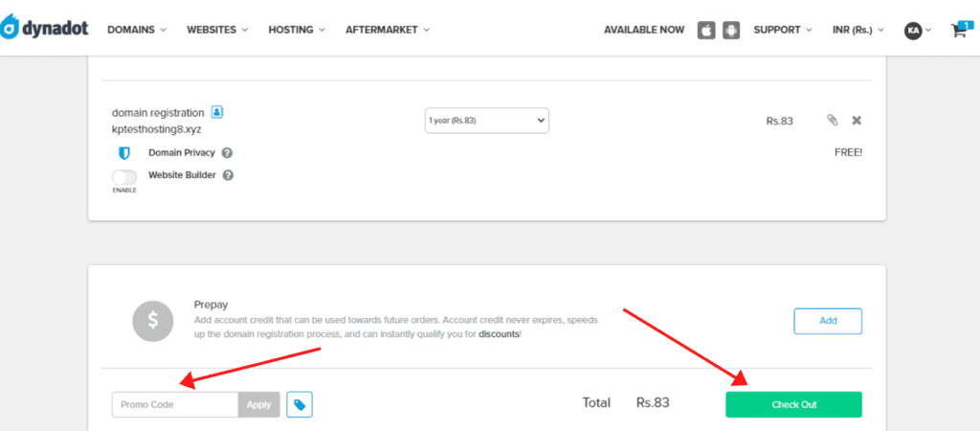Open the Domains menu
Viewport: 980px width, 431px height.
(136, 30)
